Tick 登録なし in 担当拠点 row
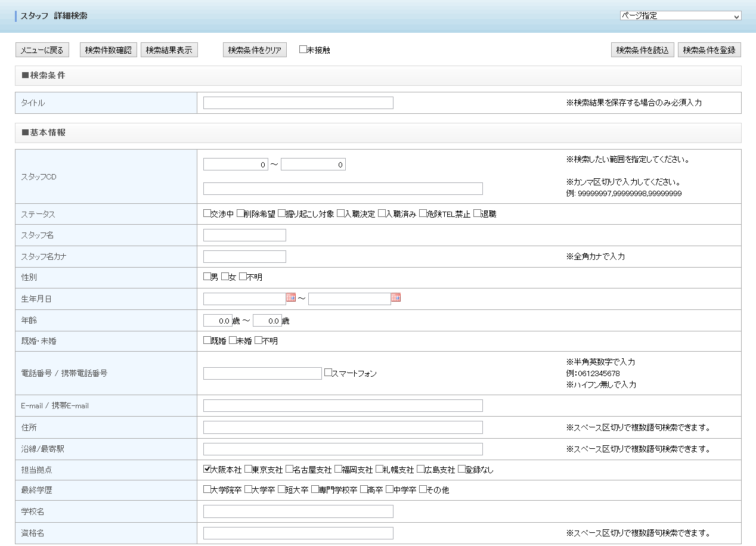 [x=461, y=469]
